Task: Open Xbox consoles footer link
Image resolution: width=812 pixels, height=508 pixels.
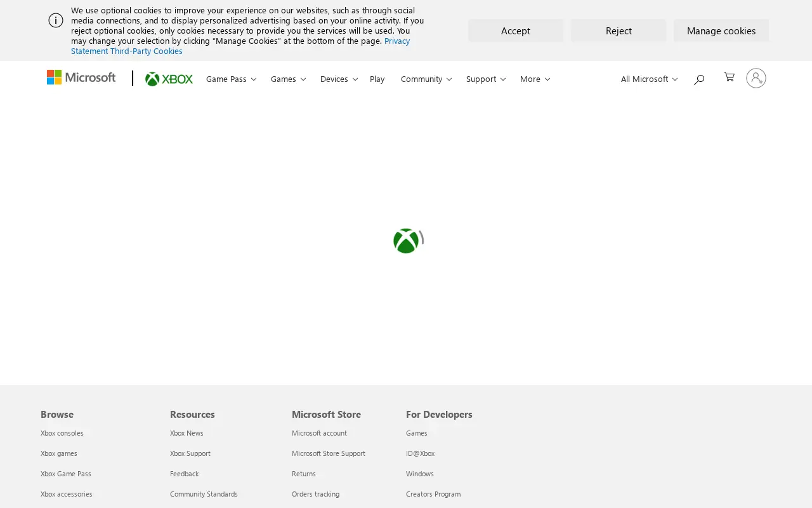Action: tap(62, 433)
